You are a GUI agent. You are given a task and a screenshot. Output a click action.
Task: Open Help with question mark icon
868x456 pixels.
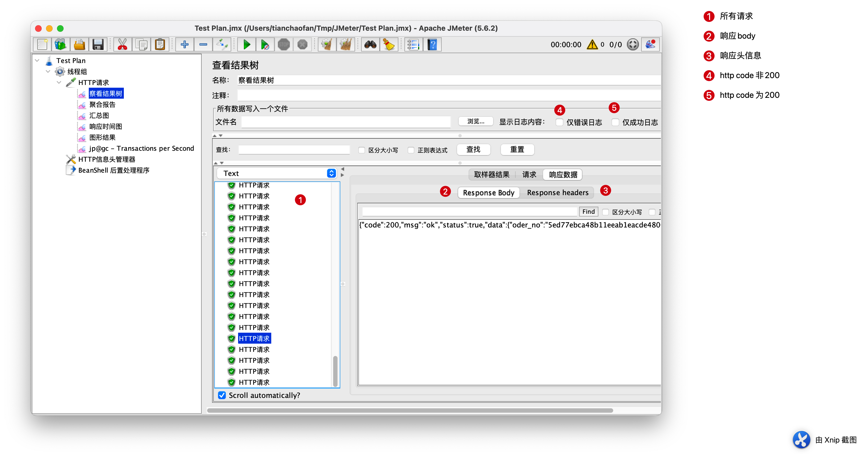point(432,44)
